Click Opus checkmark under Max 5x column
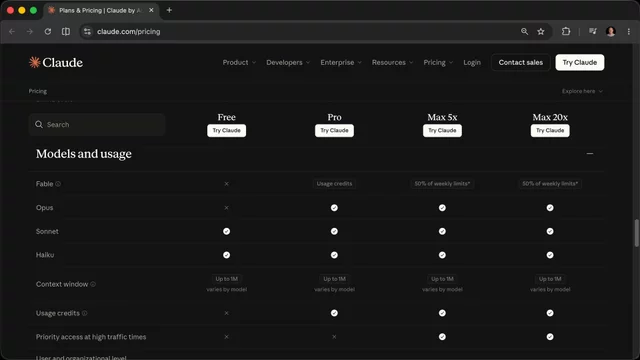This screenshot has height=360, width=640. 442,208
